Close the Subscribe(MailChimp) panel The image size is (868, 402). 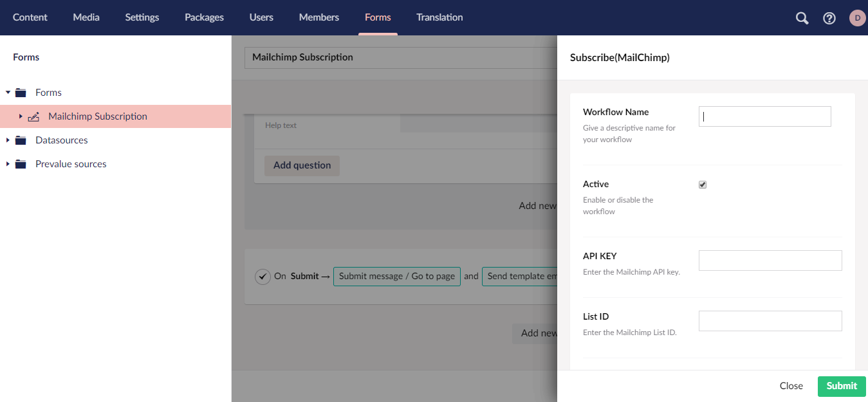(791, 386)
